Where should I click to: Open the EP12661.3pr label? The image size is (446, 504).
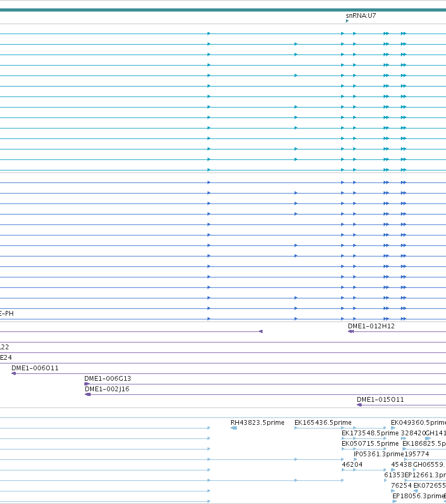click(x=425, y=475)
